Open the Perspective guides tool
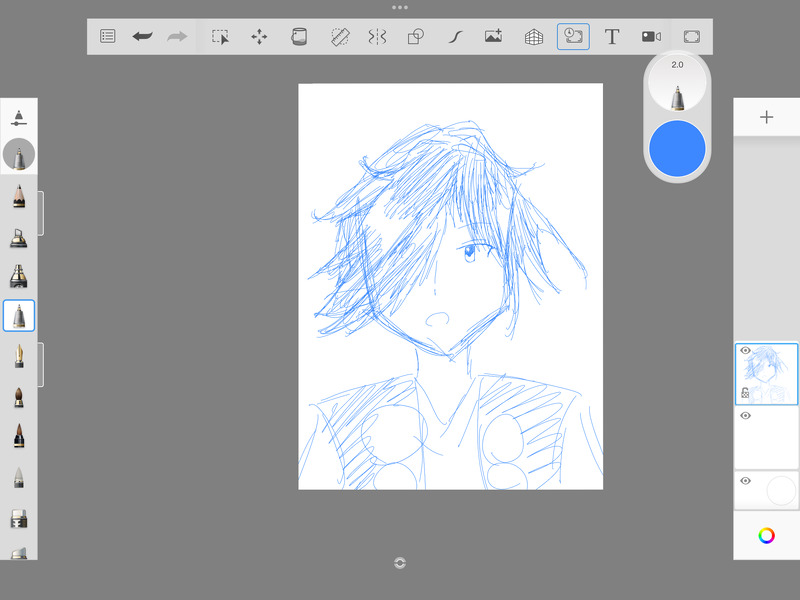The image size is (800, 600). click(534, 37)
